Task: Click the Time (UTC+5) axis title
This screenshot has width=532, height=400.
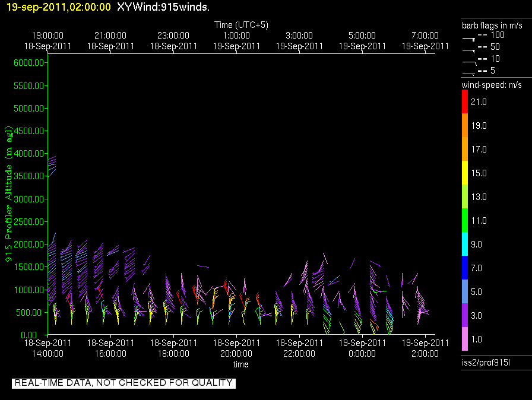Action: [x=241, y=25]
